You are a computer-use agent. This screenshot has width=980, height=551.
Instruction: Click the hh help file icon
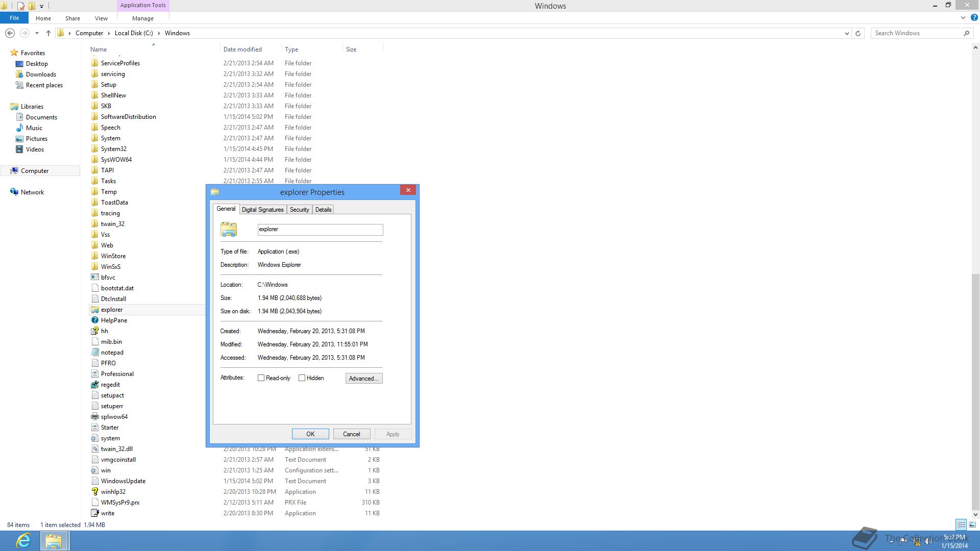pos(94,331)
